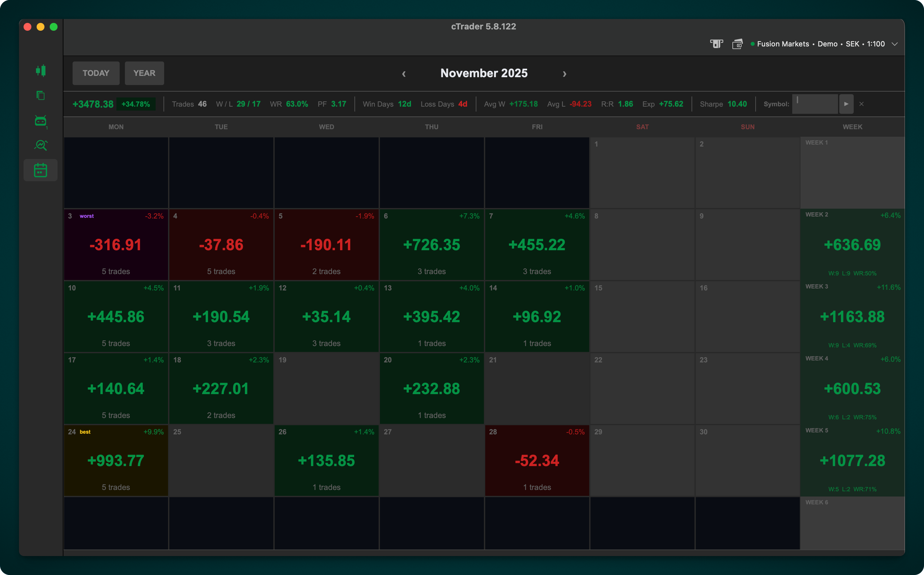Viewport: 924px width, 575px height.
Task: Go to previous month with left chevron
Action: (404, 74)
